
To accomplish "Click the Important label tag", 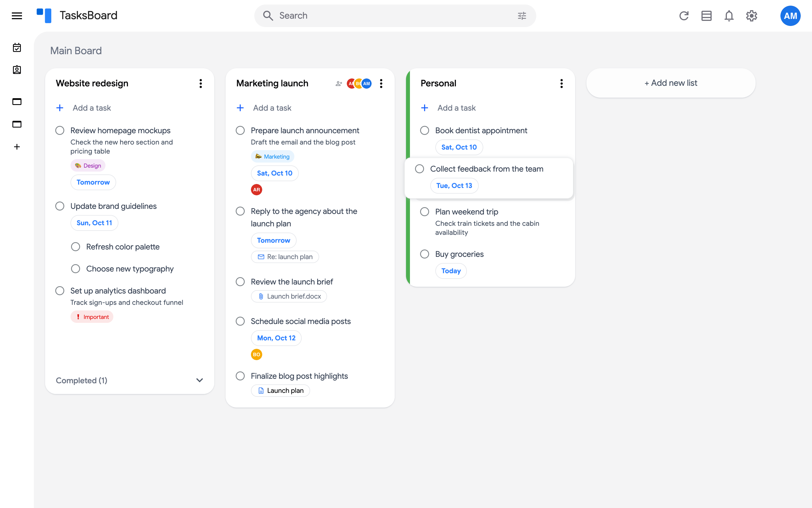I will pyautogui.click(x=92, y=317).
